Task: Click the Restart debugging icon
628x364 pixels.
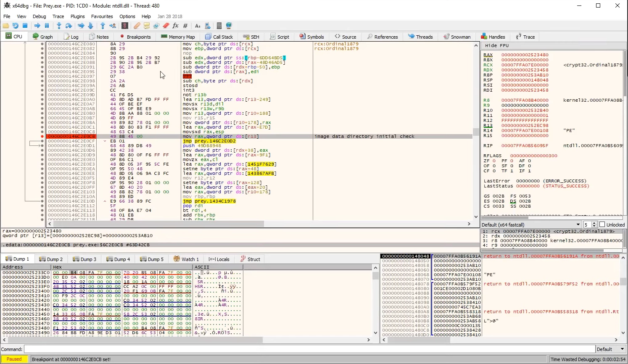Action: click(x=16, y=26)
